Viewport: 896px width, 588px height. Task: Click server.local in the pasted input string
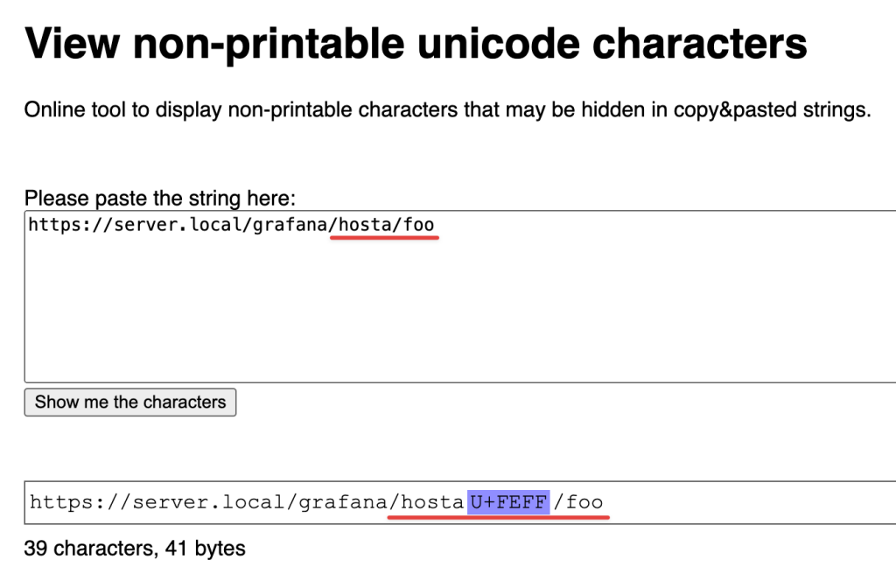pos(178,225)
